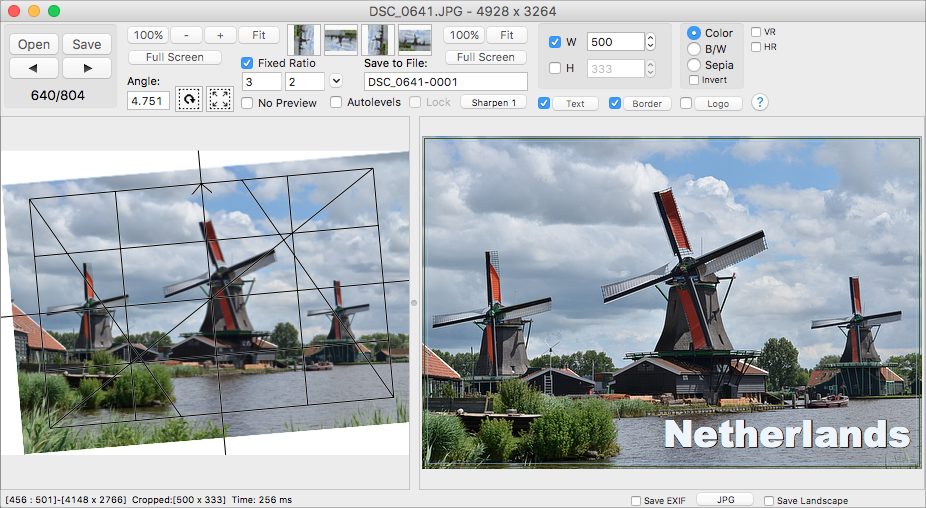Select the B/W radio button
The image size is (926, 508).
click(694, 49)
